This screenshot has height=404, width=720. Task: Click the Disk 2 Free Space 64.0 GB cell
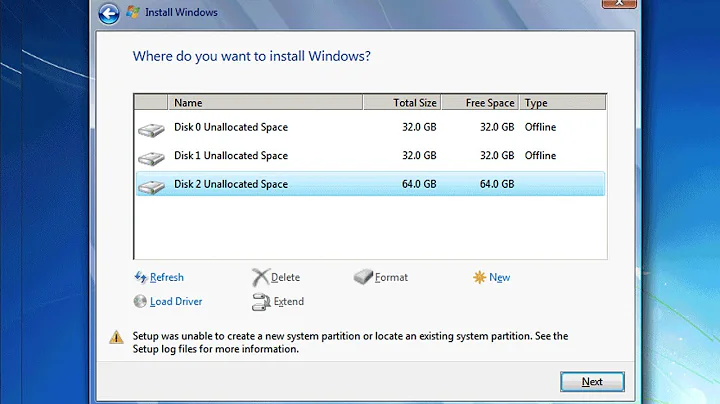point(497,184)
